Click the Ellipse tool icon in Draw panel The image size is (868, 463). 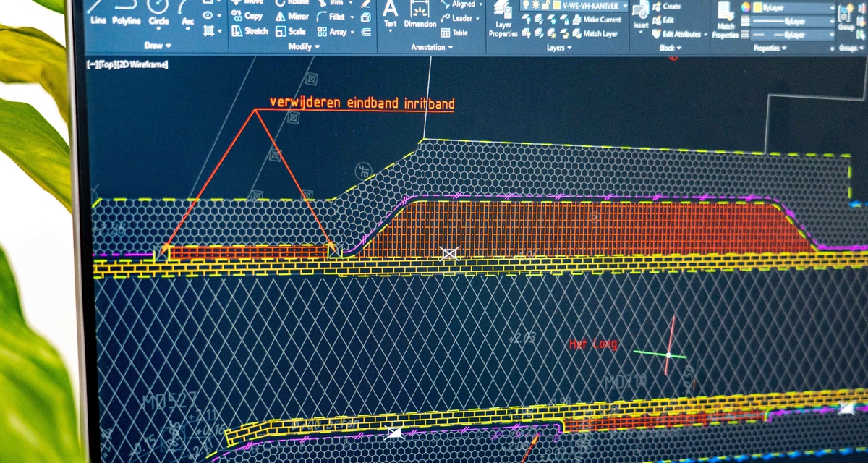click(x=208, y=15)
